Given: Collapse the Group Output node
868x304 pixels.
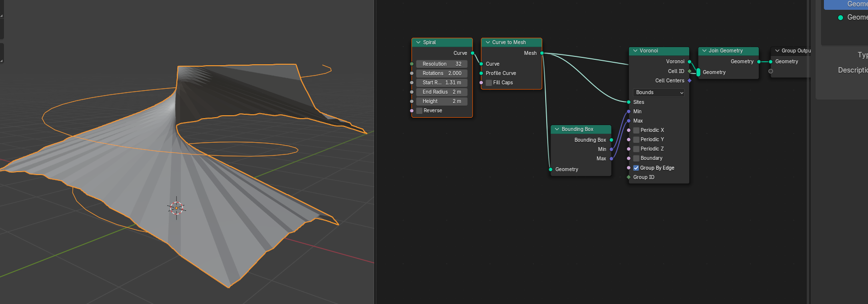Looking at the screenshot, I should 777,51.
